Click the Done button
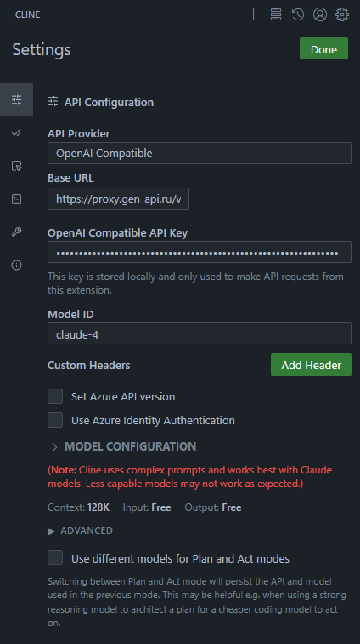The image size is (360, 644). 323,49
